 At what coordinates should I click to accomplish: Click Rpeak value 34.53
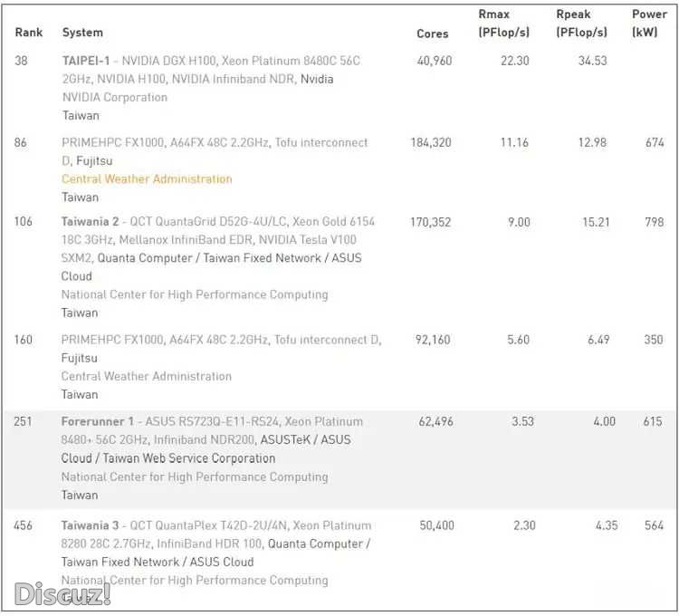click(x=592, y=61)
